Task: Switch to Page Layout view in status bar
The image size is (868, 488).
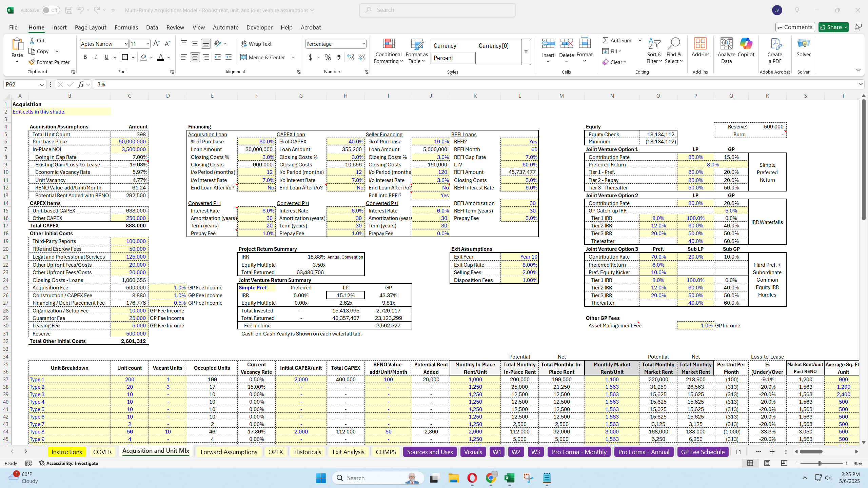Action: pos(767,463)
